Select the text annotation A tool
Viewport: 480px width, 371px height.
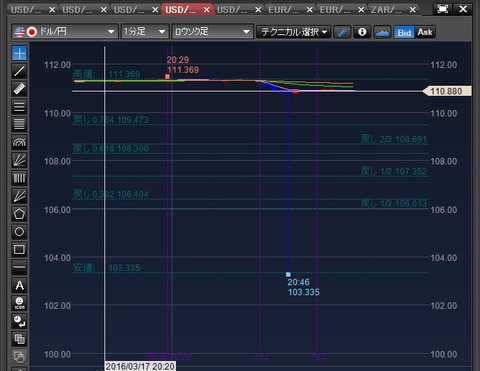pyautogui.click(x=19, y=285)
